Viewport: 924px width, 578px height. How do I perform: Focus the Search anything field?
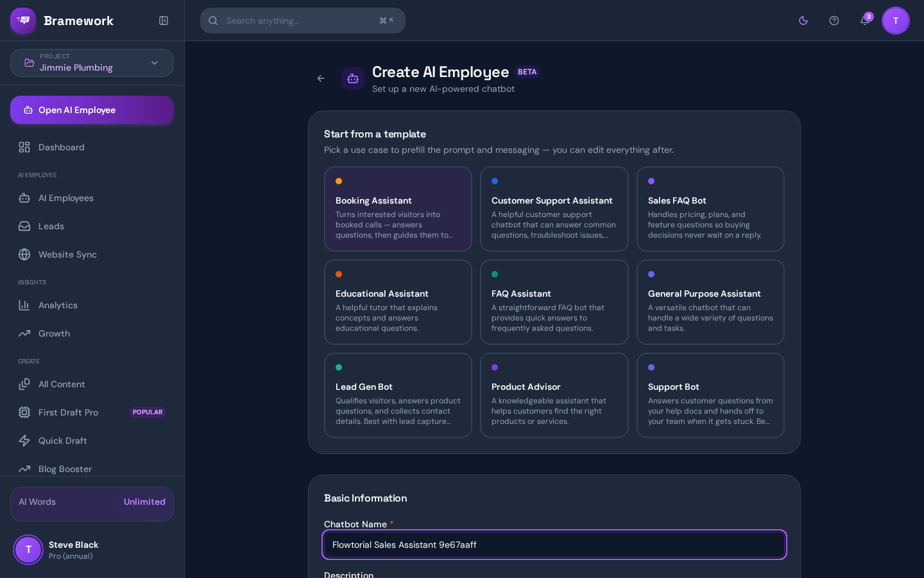[x=303, y=21]
